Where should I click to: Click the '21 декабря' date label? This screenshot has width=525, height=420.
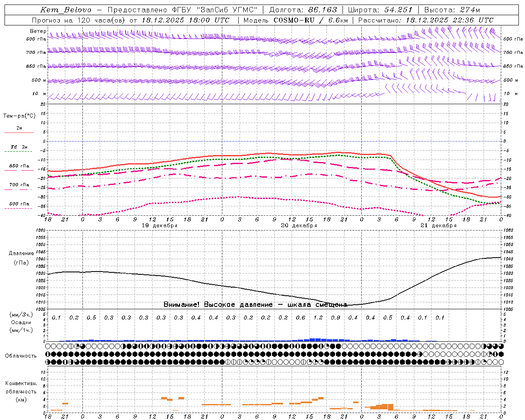[x=438, y=226]
